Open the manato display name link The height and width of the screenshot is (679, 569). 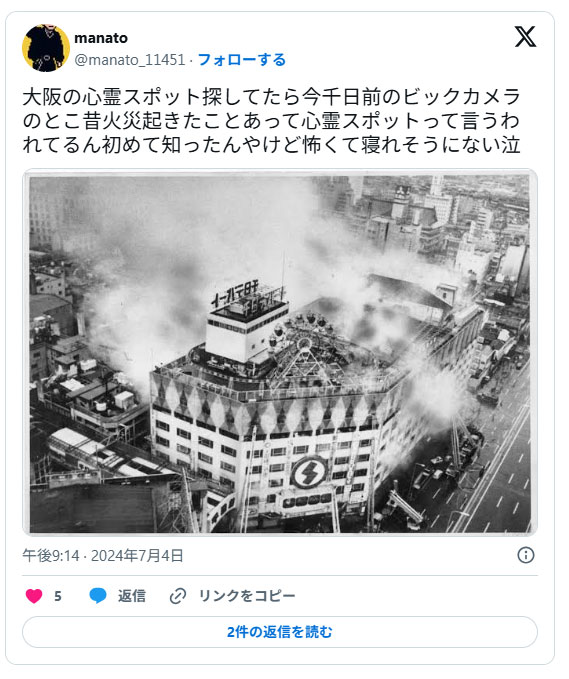pyautogui.click(x=101, y=38)
